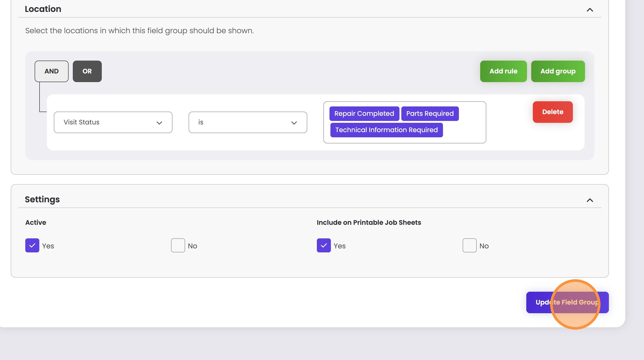Viewport: 644px width, 360px height.
Task: Click the Add rule button
Action: (503, 71)
